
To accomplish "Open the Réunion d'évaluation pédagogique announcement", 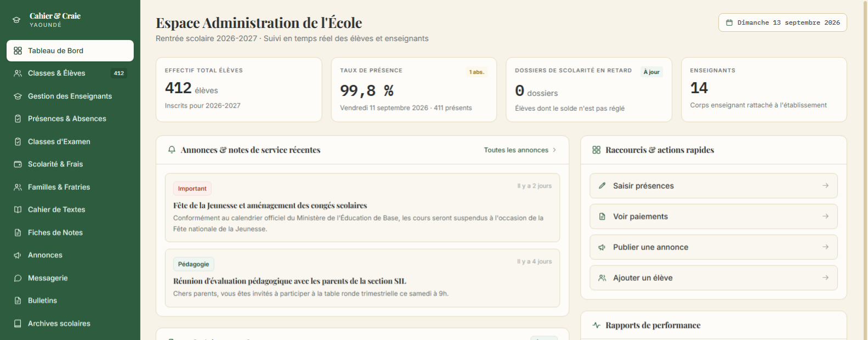I will (362, 278).
